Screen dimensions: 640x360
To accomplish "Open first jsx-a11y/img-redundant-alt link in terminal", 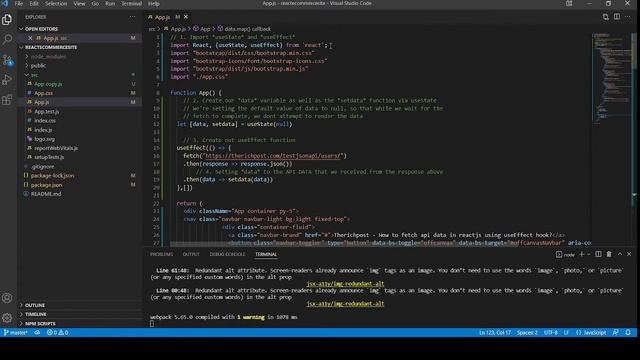I will tap(345, 284).
